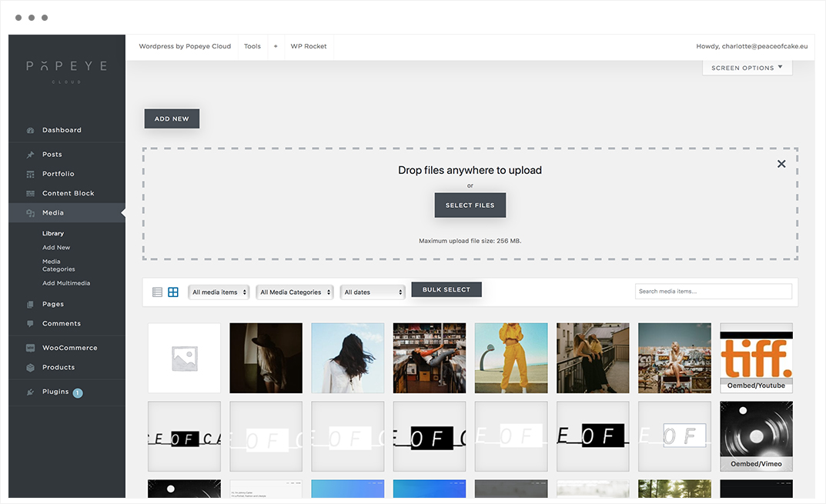Open the All Media Categories dropdown
This screenshot has width=826, height=504.
click(x=295, y=292)
